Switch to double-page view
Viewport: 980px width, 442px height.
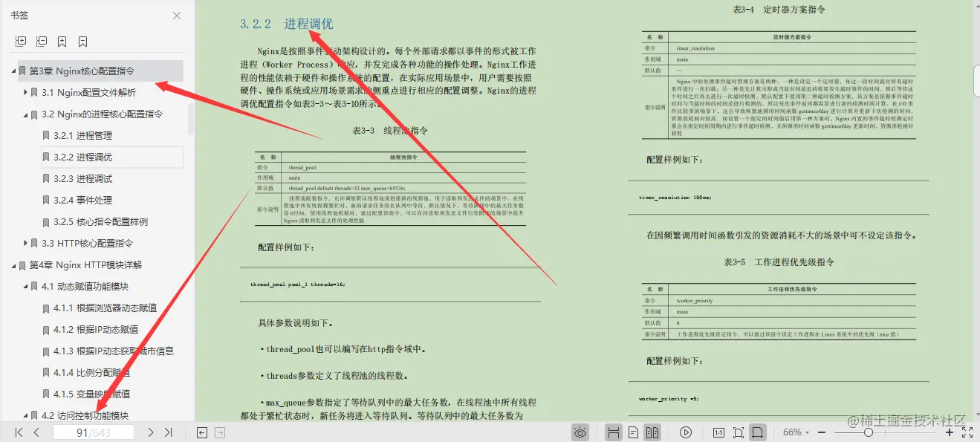click(x=653, y=432)
